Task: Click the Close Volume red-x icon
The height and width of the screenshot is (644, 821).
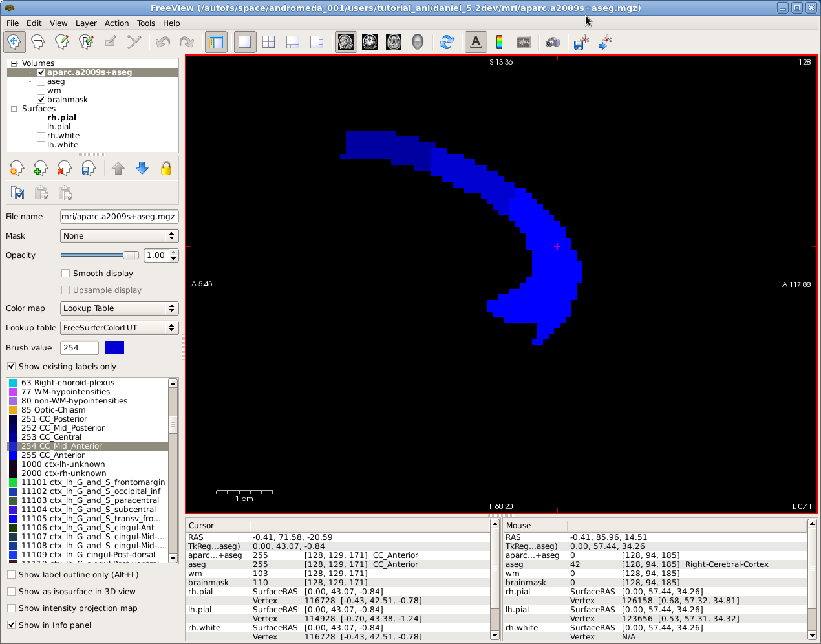Action: (x=65, y=169)
